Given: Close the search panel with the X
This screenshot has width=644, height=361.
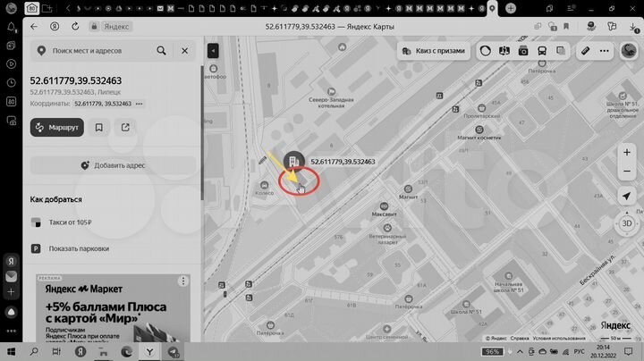Looking at the screenshot, I should (x=185, y=50).
